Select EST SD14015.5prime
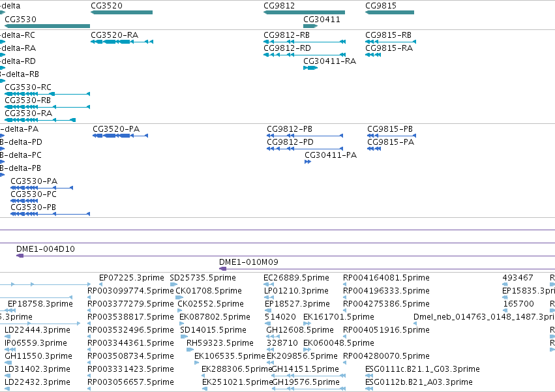 [x=213, y=330]
